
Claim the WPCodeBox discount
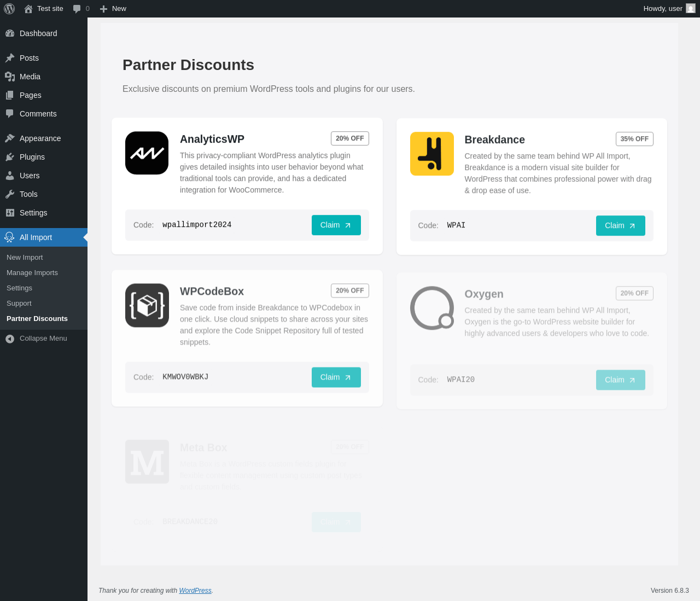(336, 377)
